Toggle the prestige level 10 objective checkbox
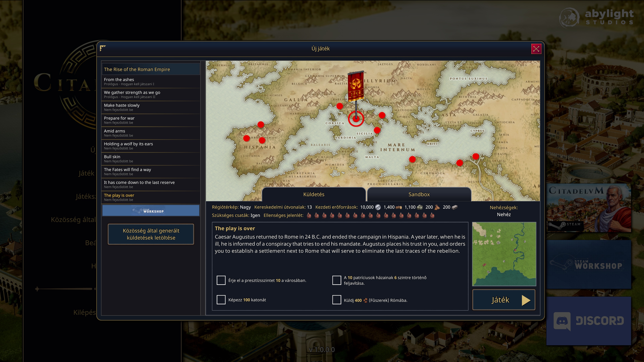Screen dimensions: 644x362 pyautogui.click(x=221, y=280)
